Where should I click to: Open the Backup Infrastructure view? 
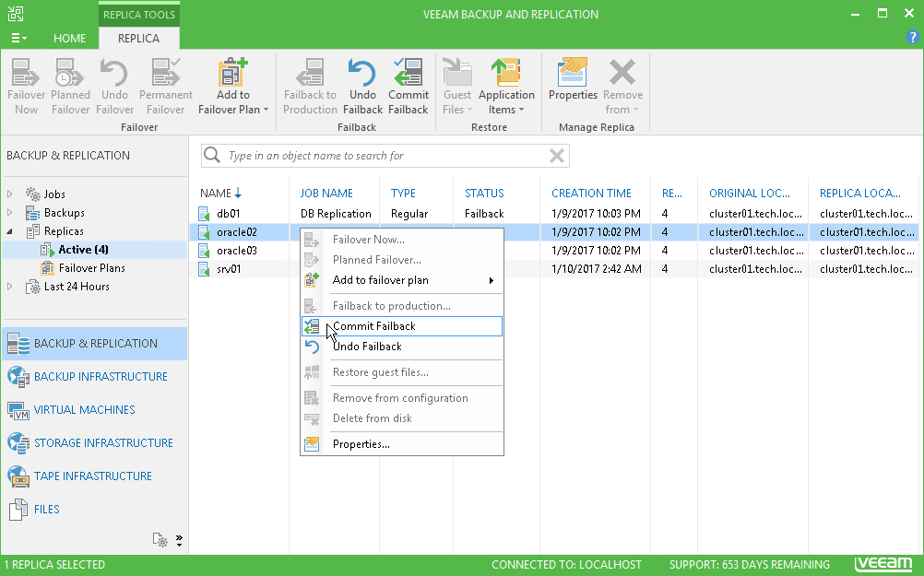(95, 376)
